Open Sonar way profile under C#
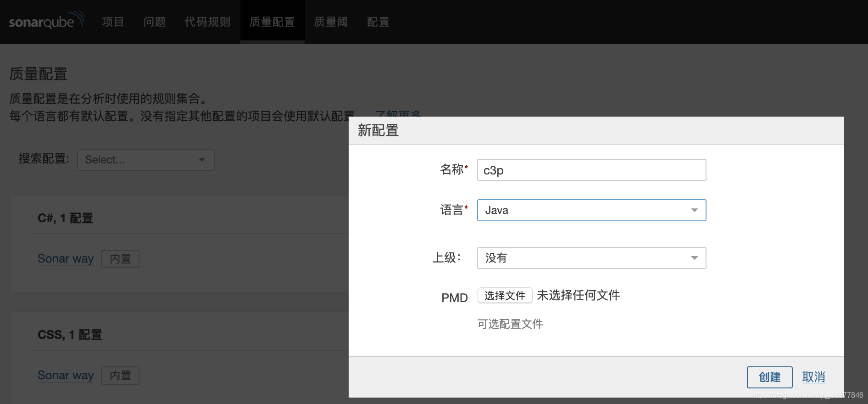This screenshot has height=404, width=868. click(66, 258)
